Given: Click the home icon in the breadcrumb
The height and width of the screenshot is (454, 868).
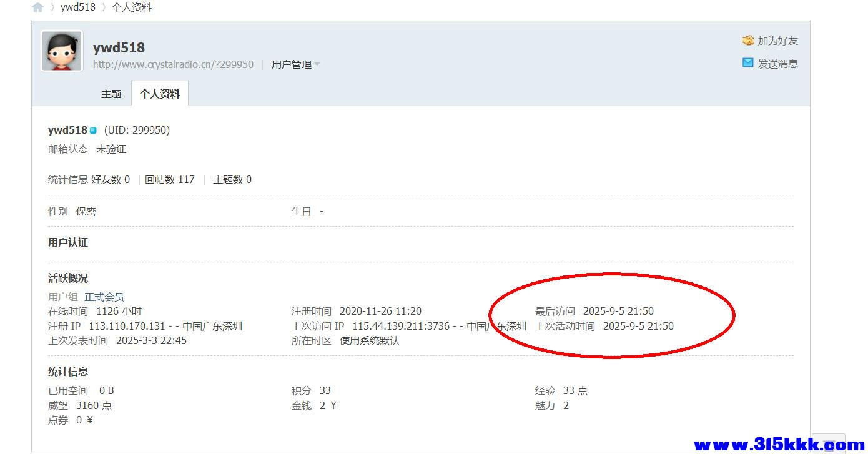Looking at the screenshot, I should [x=38, y=7].
